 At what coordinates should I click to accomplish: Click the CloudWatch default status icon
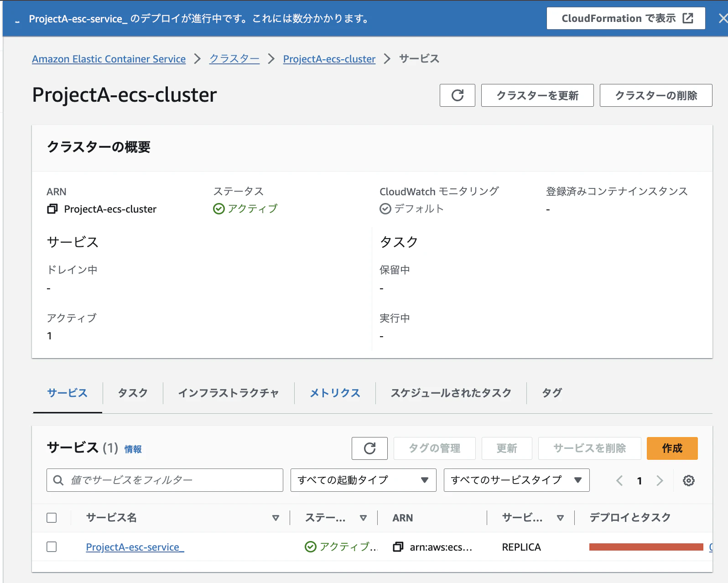click(385, 209)
